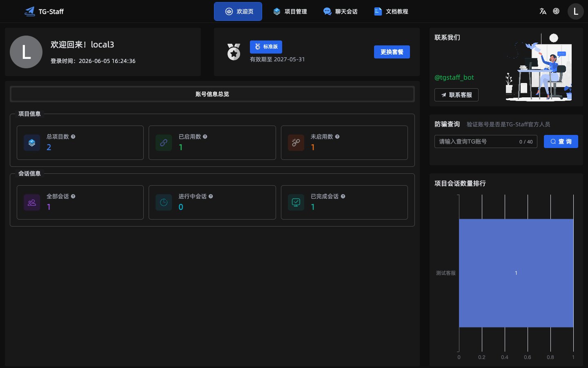Open the user avatar menu in header
The width and height of the screenshot is (588, 368).
[x=576, y=11]
